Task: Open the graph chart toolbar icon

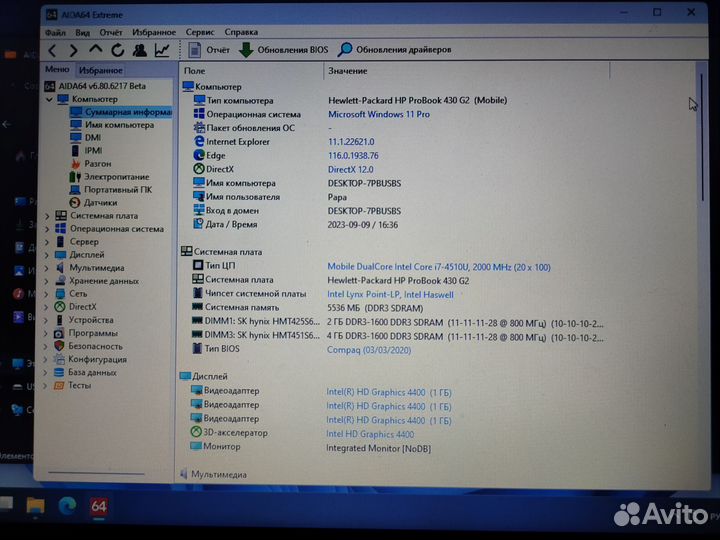Action: (x=162, y=50)
